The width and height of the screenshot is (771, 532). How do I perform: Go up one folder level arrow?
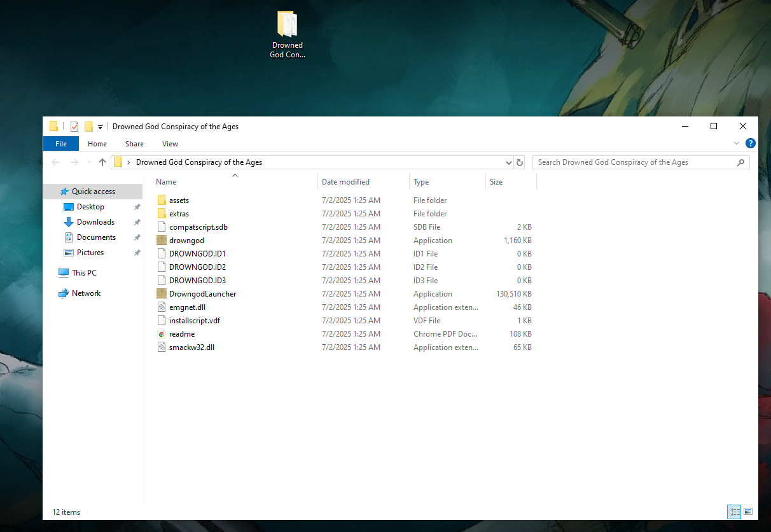(x=102, y=162)
